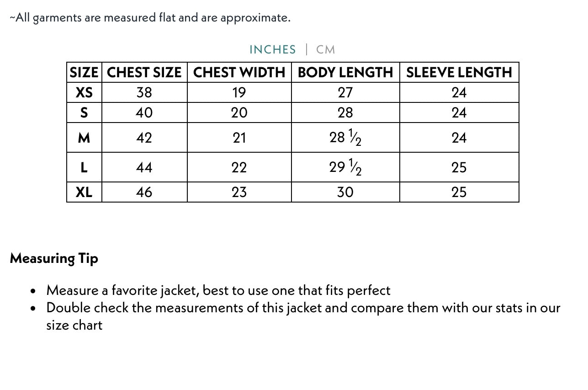Click the XS size row label
This screenshot has height=390, width=588.
coord(84,92)
